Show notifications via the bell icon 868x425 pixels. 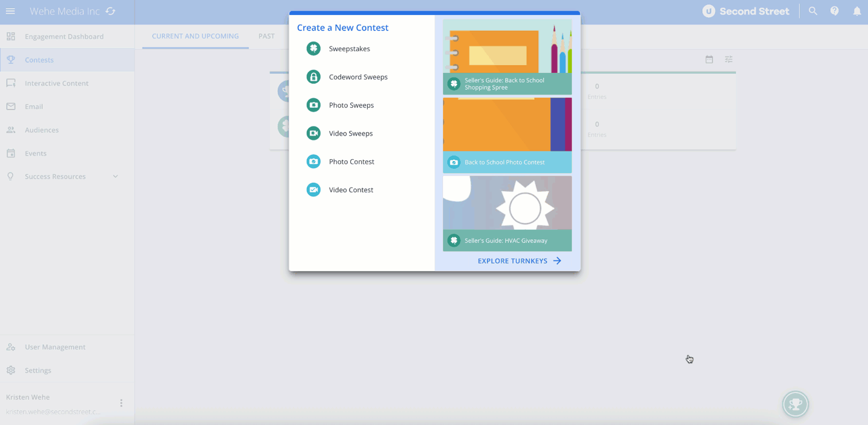click(x=857, y=11)
